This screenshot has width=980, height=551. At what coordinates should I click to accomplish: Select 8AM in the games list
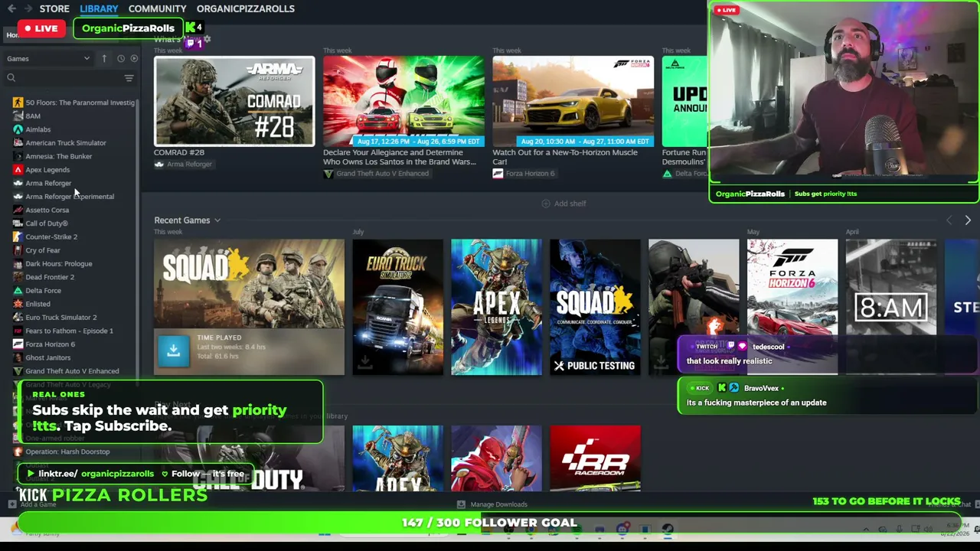click(33, 116)
